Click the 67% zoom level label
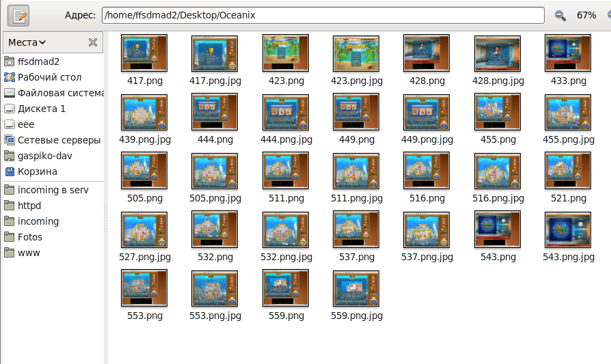The image size is (611, 364). click(586, 16)
